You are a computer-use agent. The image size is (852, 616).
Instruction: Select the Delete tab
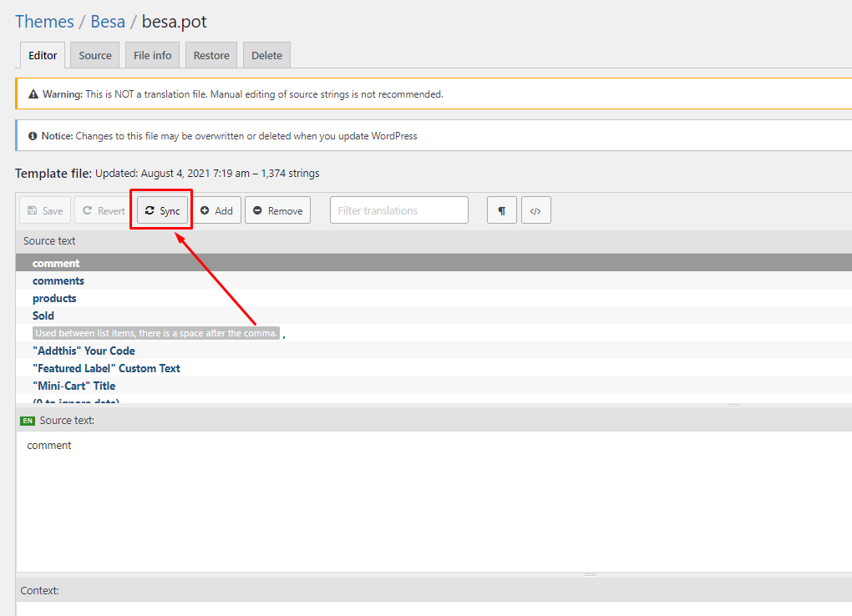(x=266, y=55)
